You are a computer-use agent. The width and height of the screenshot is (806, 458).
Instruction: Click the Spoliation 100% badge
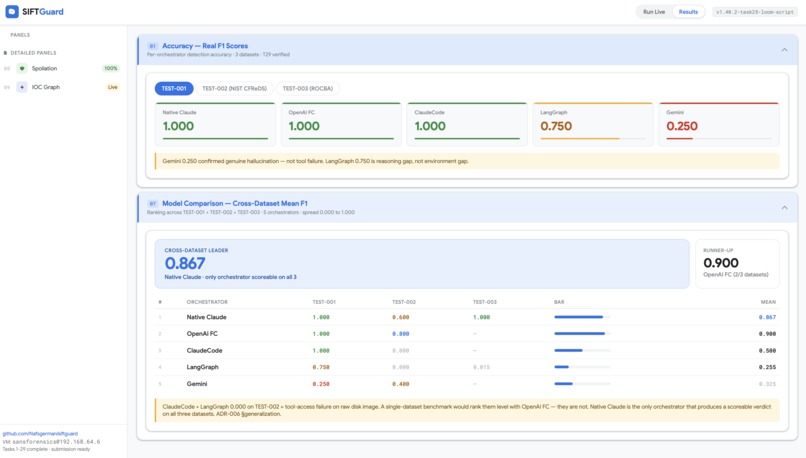click(111, 68)
